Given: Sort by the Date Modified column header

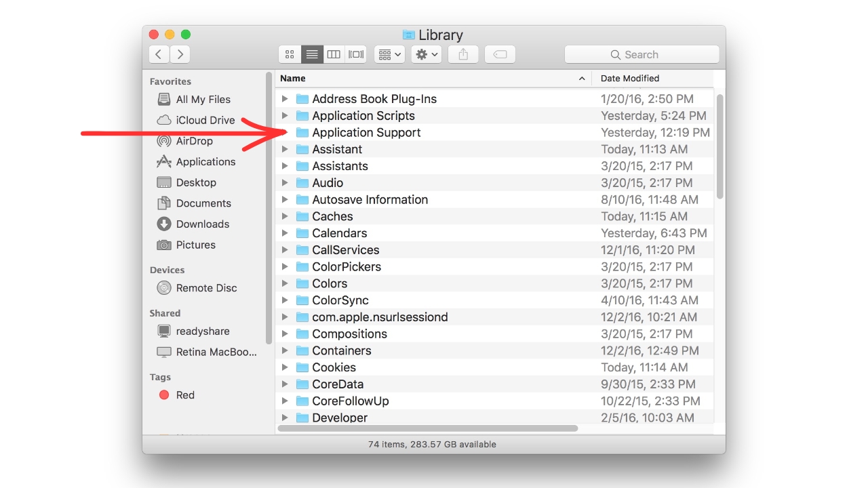Looking at the screenshot, I should tap(652, 79).
